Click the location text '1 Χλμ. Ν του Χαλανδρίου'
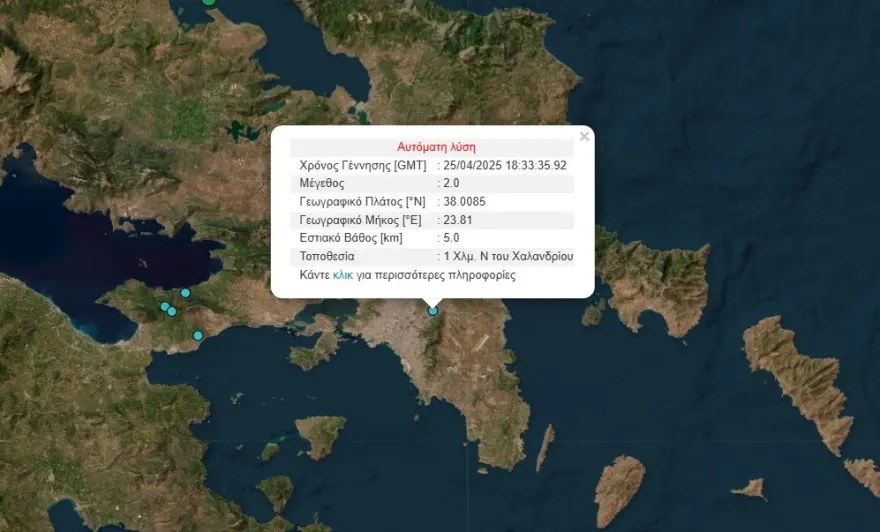The width and height of the screenshot is (880, 532). [509, 256]
